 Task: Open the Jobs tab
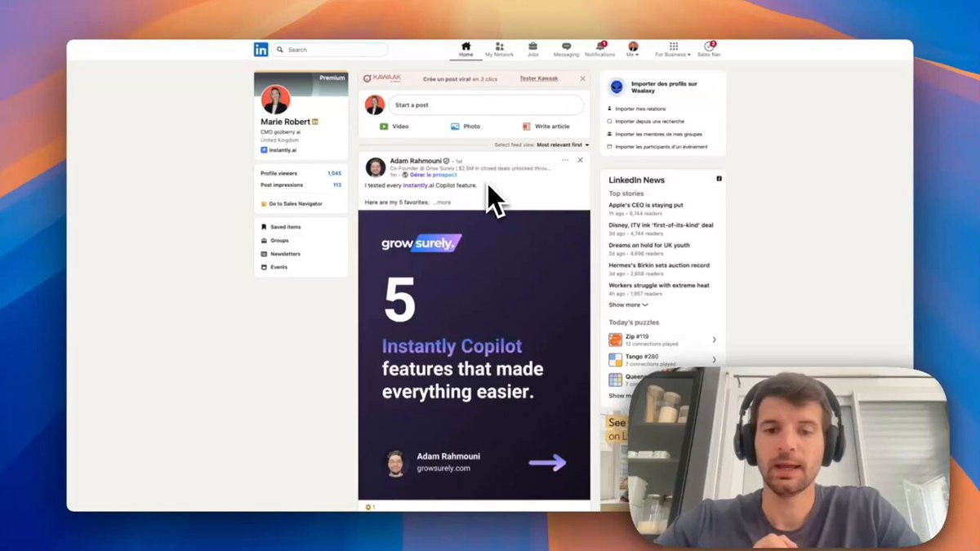(532, 50)
